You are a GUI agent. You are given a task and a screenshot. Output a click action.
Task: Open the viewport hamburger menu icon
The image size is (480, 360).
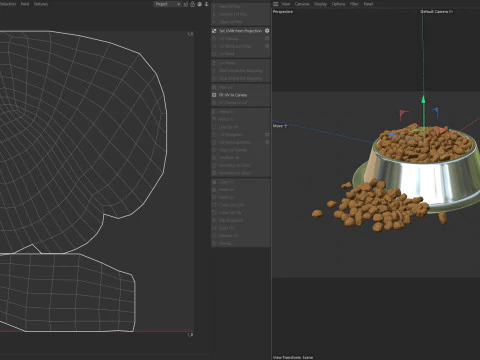click(x=275, y=4)
